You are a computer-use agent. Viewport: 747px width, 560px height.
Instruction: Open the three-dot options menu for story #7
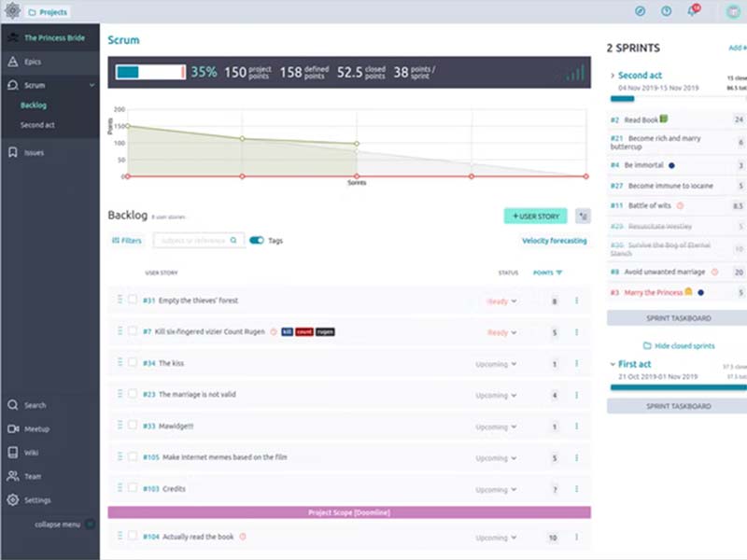576,332
